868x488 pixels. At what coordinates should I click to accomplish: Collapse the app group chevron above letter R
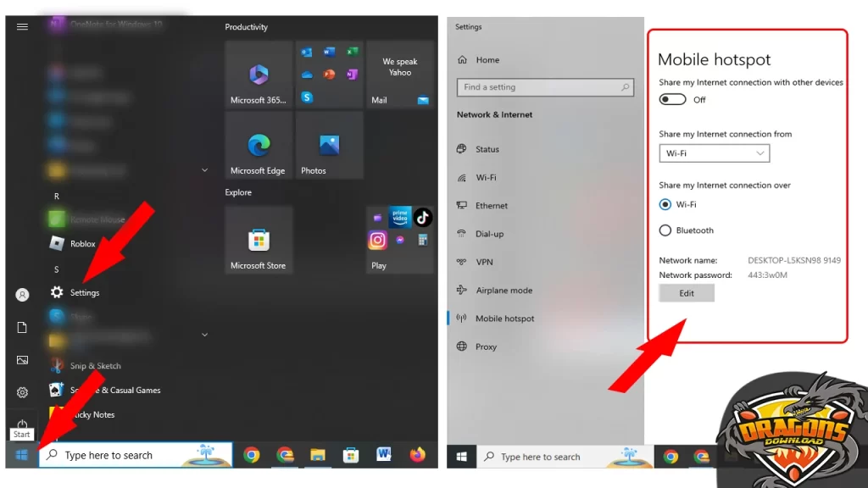[204, 170]
